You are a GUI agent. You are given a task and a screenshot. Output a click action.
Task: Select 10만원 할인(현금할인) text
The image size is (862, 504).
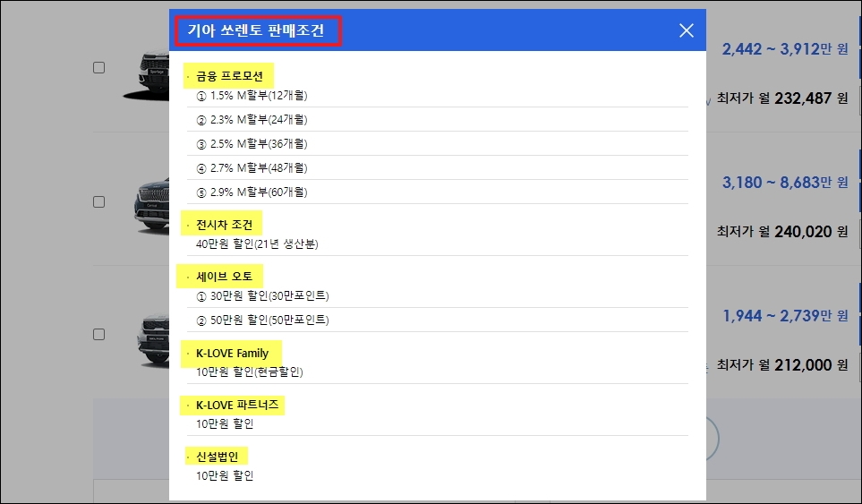click(249, 372)
